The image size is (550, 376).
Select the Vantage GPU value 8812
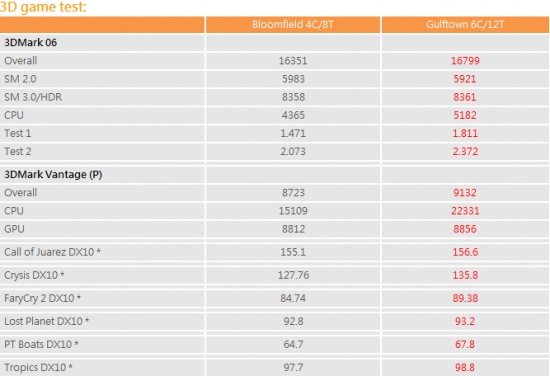pyautogui.click(x=293, y=229)
